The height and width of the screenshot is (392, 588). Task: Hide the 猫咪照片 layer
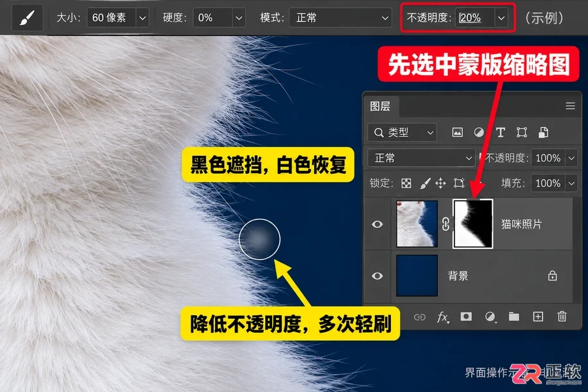[x=377, y=224]
